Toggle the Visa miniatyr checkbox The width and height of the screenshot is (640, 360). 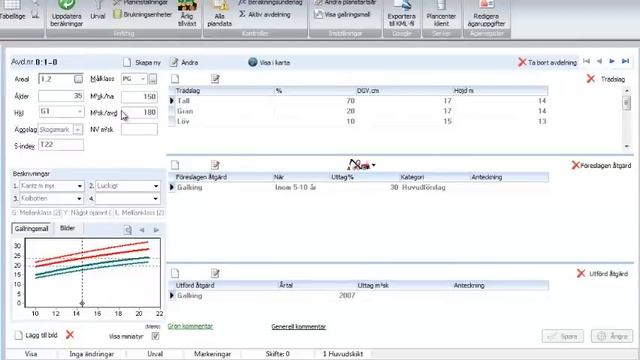point(155,336)
